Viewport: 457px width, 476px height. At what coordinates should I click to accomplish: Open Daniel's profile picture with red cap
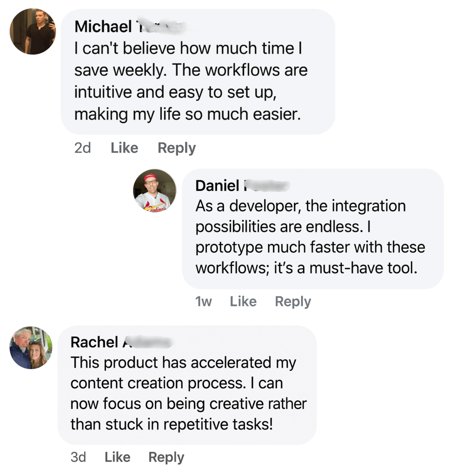(x=155, y=190)
